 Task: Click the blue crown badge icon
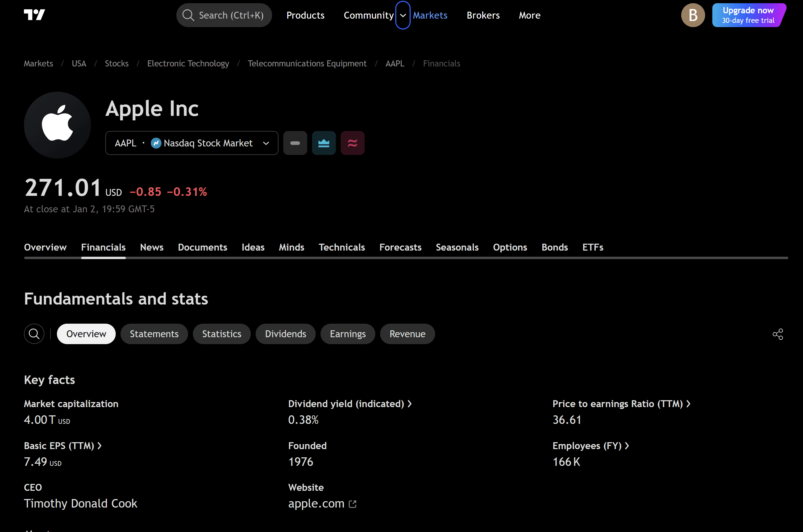324,143
